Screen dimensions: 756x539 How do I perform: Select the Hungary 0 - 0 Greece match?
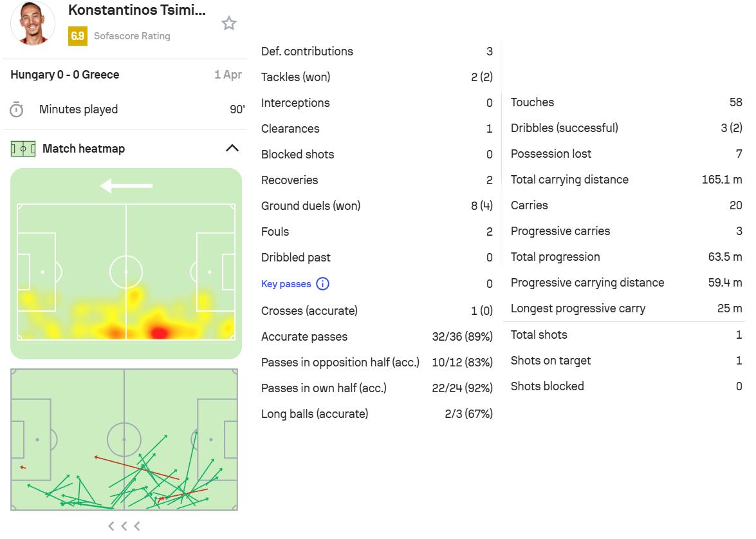pyautogui.click(x=65, y=75)
